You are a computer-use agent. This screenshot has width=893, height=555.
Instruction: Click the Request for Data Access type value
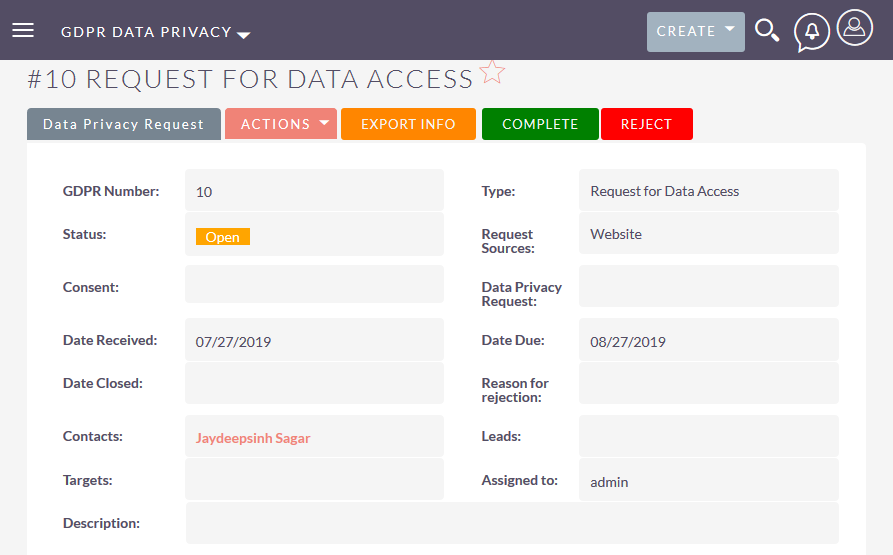point(665,191)
